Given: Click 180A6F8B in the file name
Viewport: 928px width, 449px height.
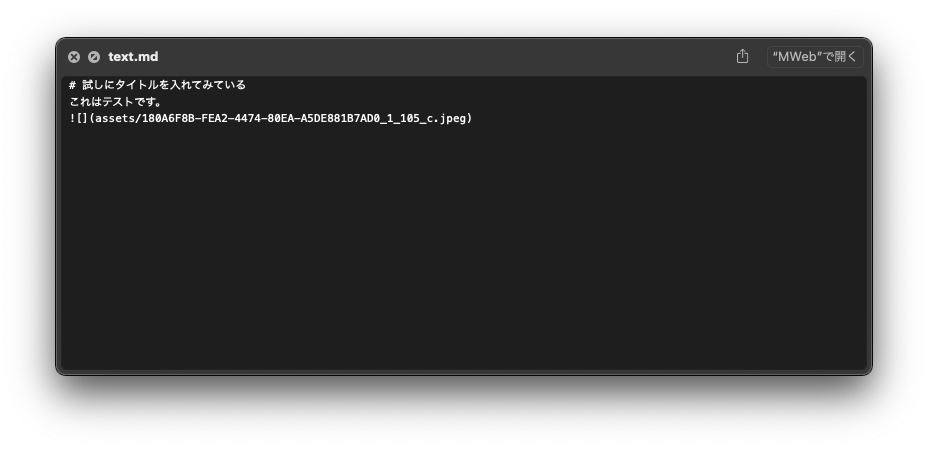Looking at the screenshot, I should click(x=169, y=118).
